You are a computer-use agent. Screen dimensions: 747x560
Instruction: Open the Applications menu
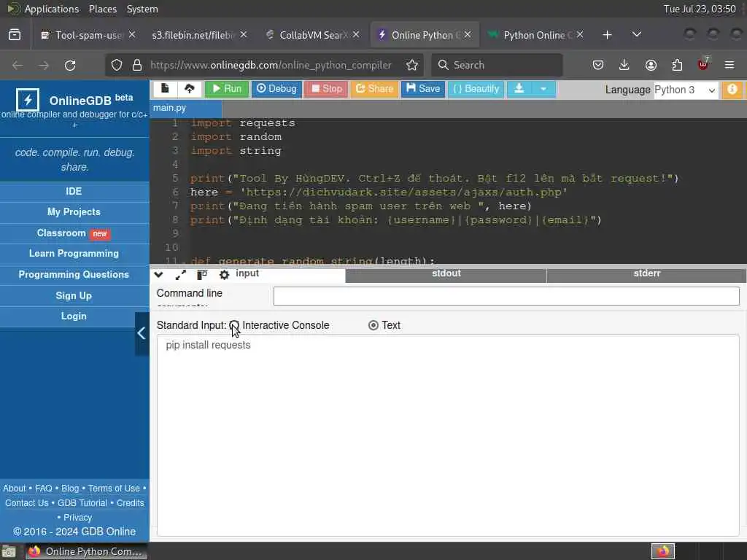[52, 9]
